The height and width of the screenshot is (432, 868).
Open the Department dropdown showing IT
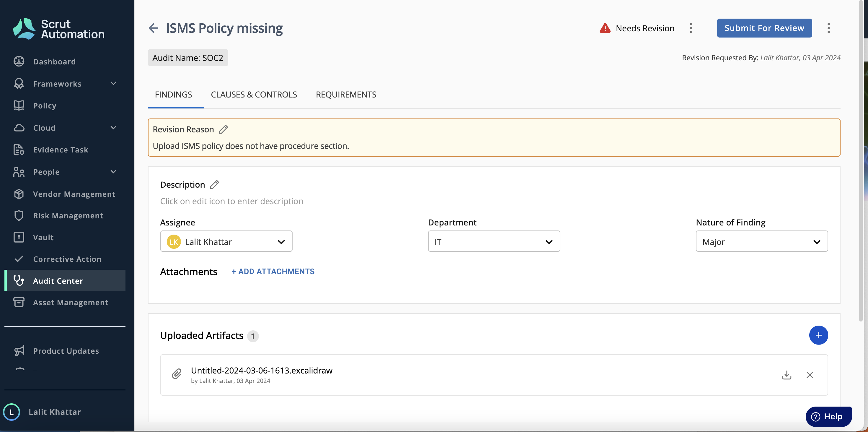tap(494, 241)
